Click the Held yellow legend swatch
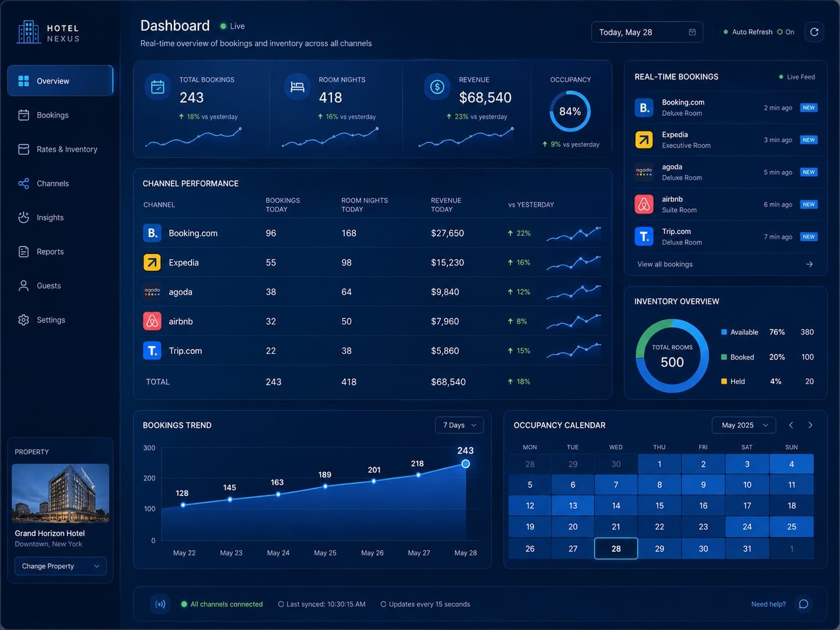The image size is (840, 630). [724, 381]
